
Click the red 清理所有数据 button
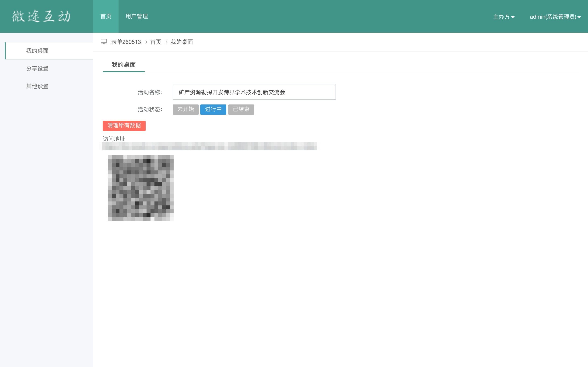point(124,126)
